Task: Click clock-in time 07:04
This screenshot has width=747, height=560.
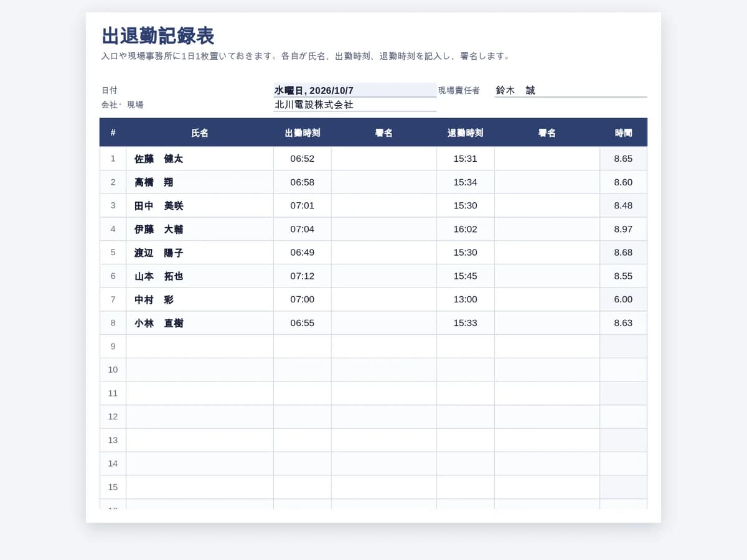Action: pyautogui.click(x=303, y=229)
